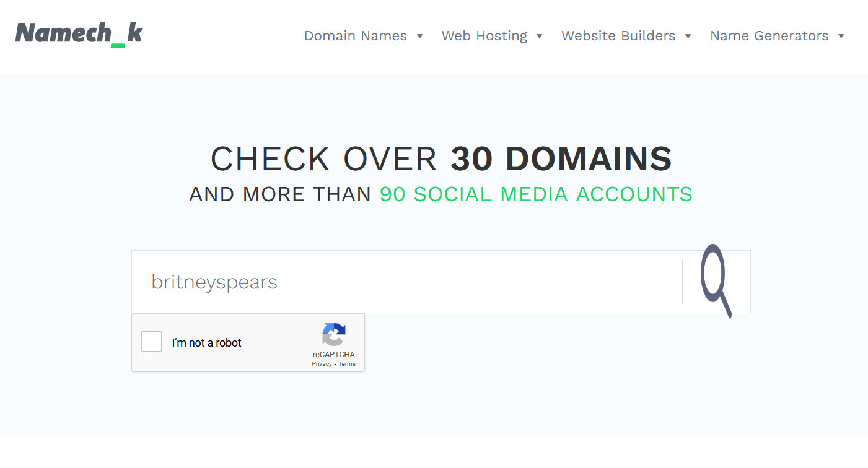The image size is (868, 468).
Task: Expand the Domain Names dropdown arrow
Action: tap(420, 36)
